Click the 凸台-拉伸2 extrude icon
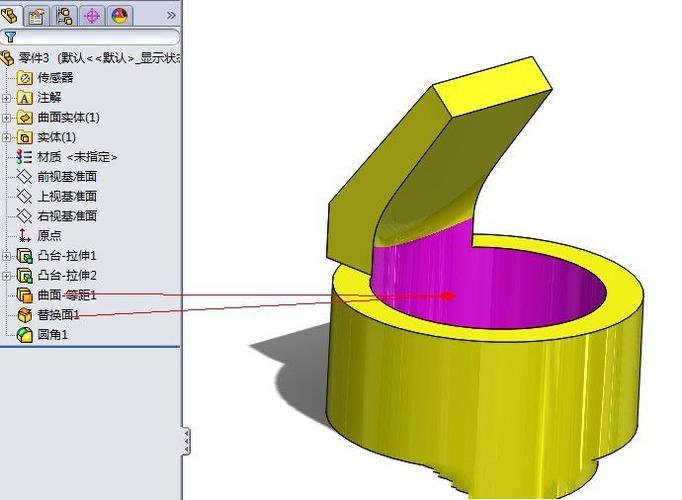Image resolution: width=682 pixels, height=500 pixels. click(25, 276)
